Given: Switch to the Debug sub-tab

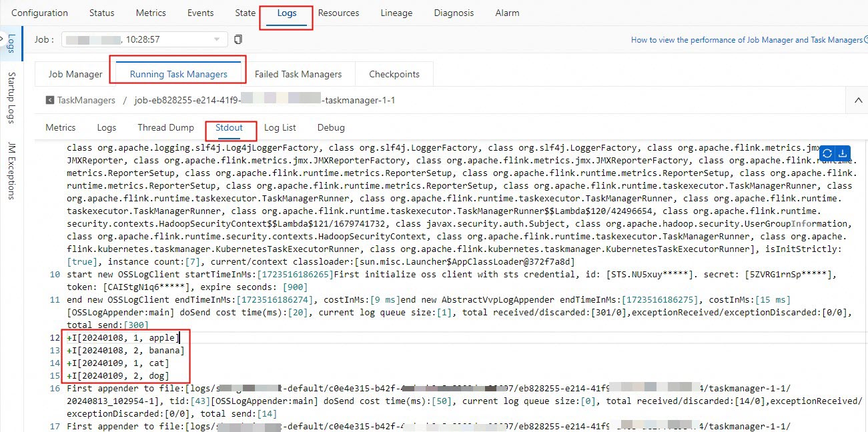Looking at the screenshot, I should [x=331, y=127].
